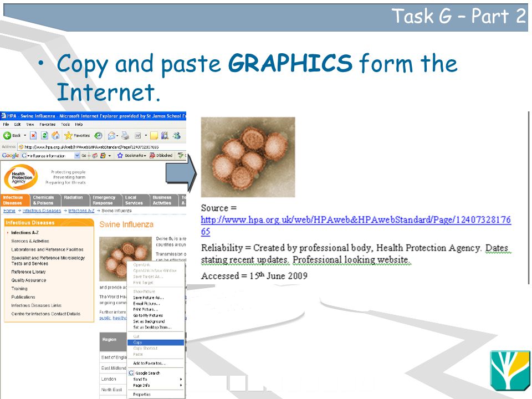This screenshot has width=532, height=399.
Task: Choose E-mail Picture in context menu
Action: coord(156,304)
